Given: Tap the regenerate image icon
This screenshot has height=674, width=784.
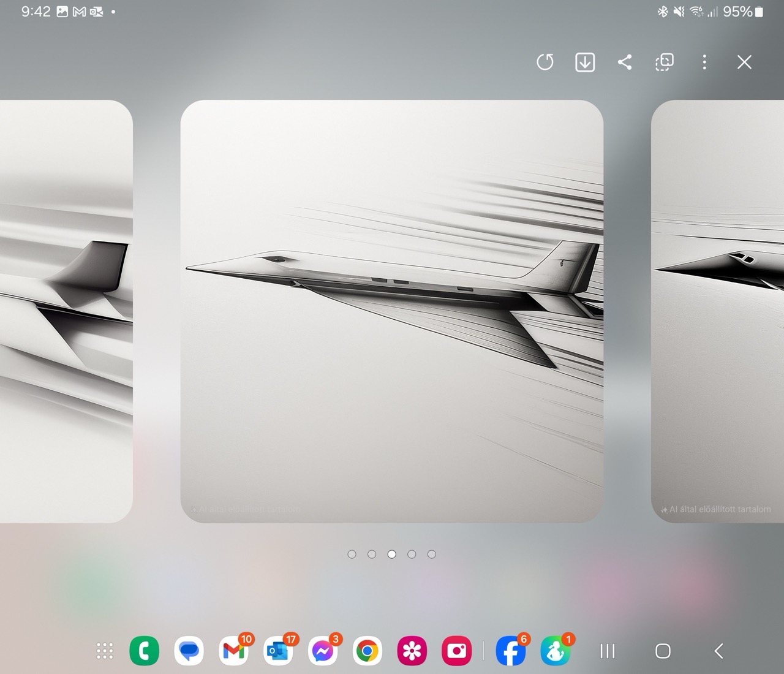Looking at the screenshot, I should 545,62.
